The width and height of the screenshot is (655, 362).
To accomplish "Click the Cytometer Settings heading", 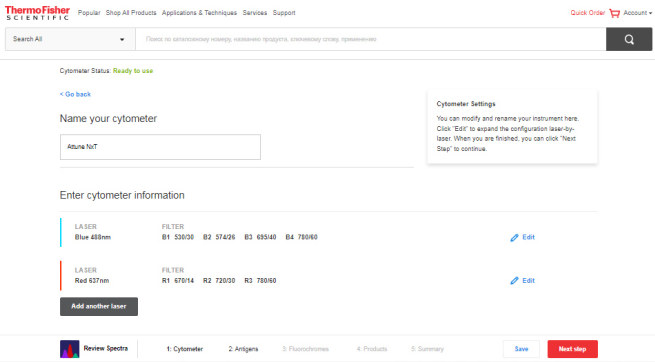I will coord(466,104).
